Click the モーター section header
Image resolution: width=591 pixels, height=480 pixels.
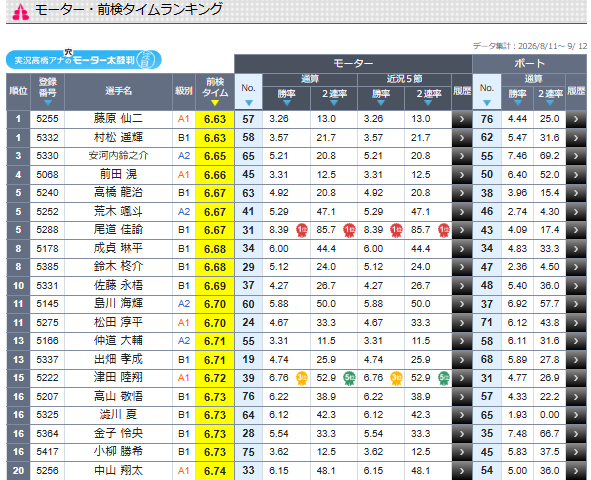click(353, 64)
